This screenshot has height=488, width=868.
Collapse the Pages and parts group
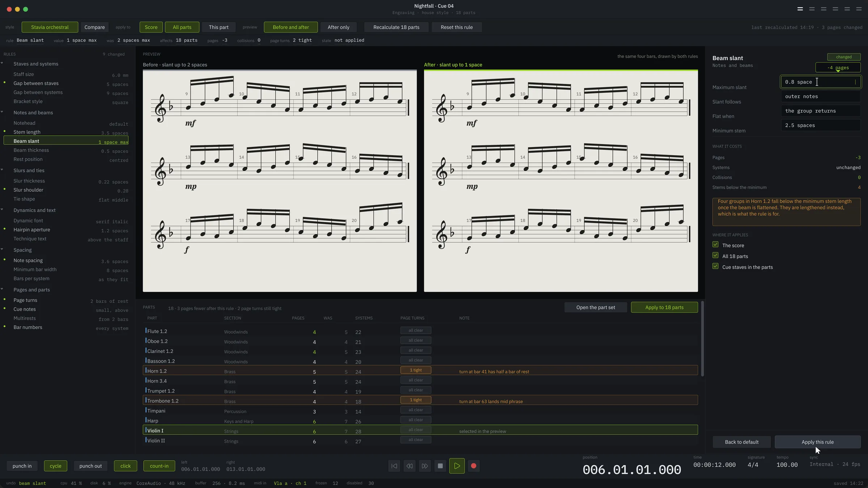2,289
